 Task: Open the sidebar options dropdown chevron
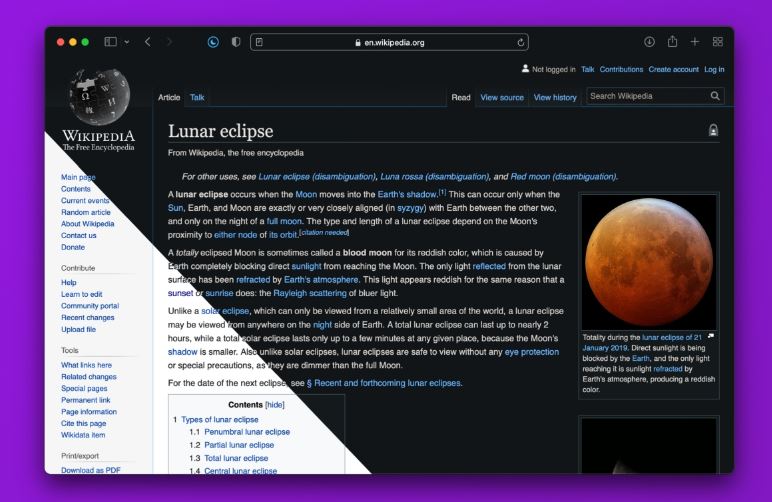127,42
